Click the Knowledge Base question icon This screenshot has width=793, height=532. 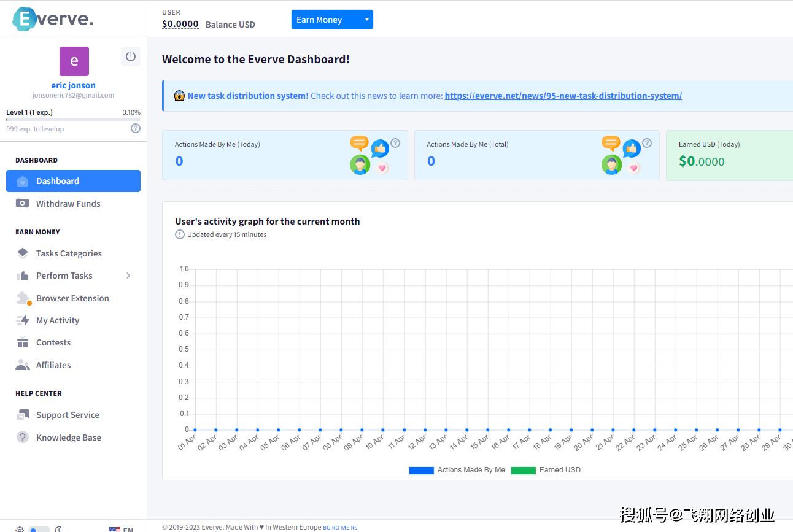coord(23,438)
